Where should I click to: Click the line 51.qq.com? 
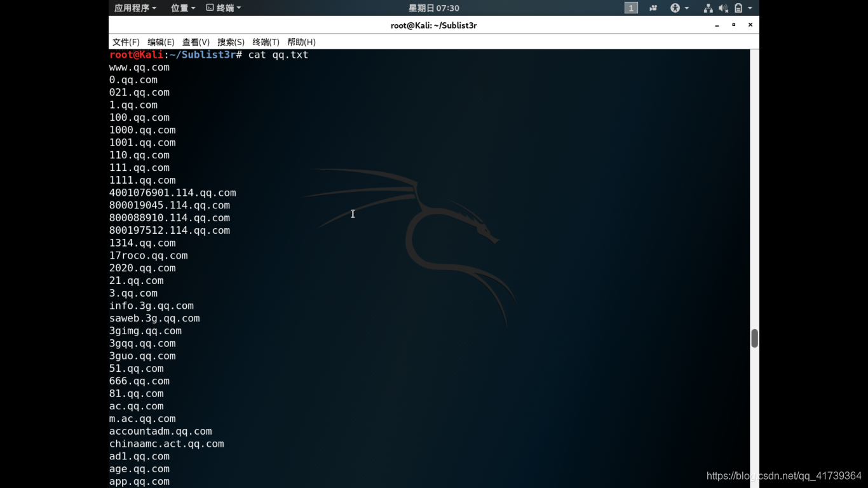(137, 369)
